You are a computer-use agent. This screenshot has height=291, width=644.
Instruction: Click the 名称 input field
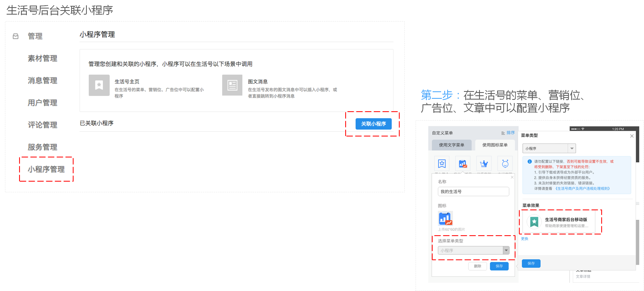pos(473,191)
